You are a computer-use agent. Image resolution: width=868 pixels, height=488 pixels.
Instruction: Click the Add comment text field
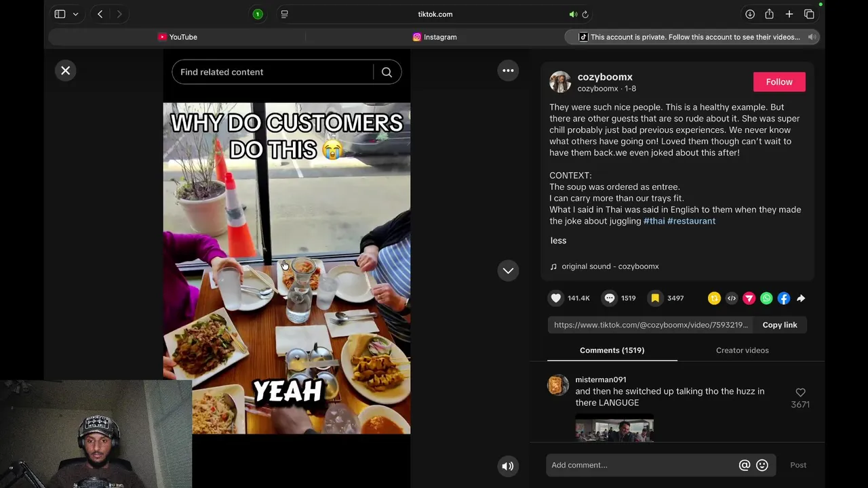(641, 465)
